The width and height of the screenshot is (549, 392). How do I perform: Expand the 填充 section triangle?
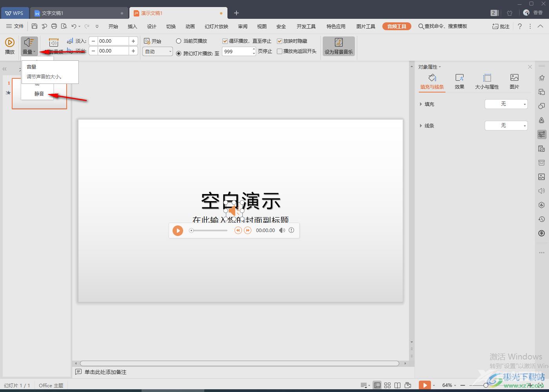[x=421, y=104]
